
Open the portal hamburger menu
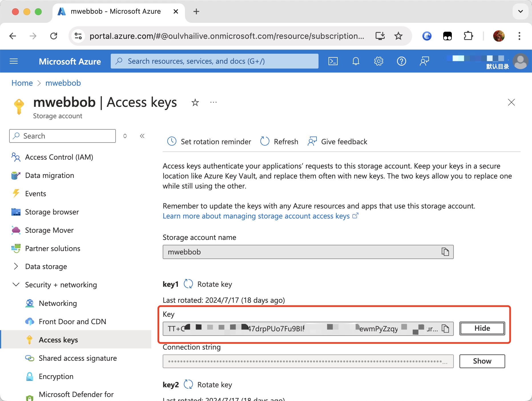14,61
